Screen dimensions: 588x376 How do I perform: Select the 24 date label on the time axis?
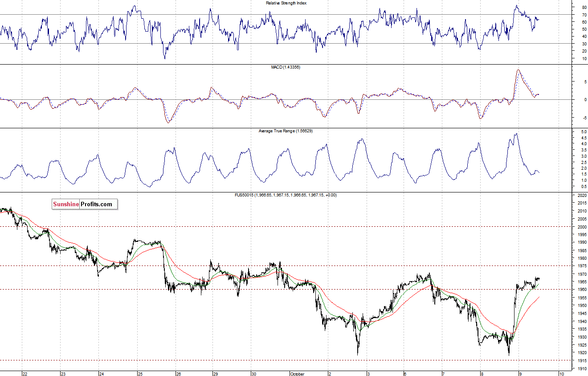pos(102,374)
